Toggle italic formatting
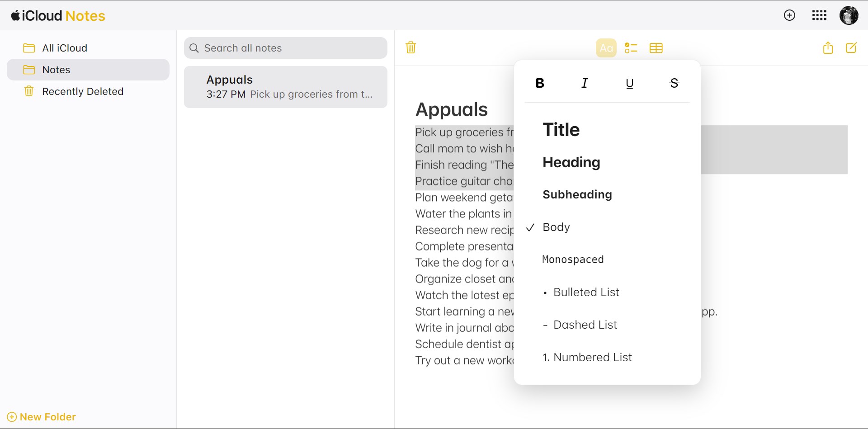This screenshot has width=868, height=429. [585, 83]
